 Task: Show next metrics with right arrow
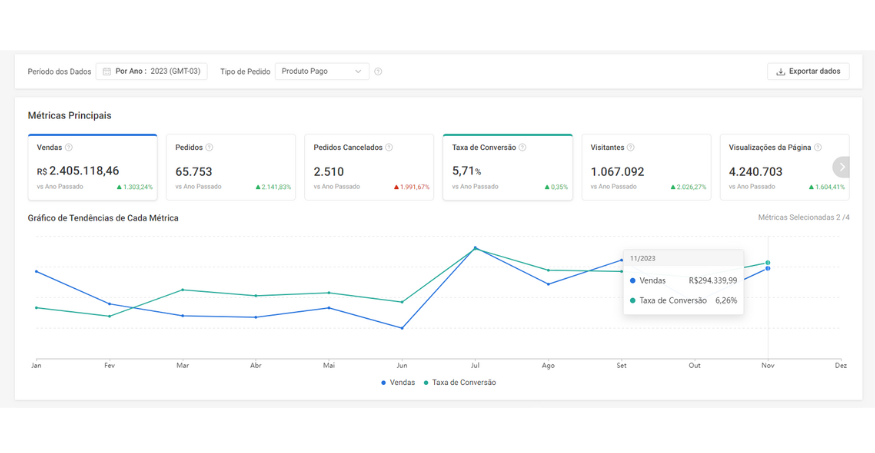pos(842,167)
